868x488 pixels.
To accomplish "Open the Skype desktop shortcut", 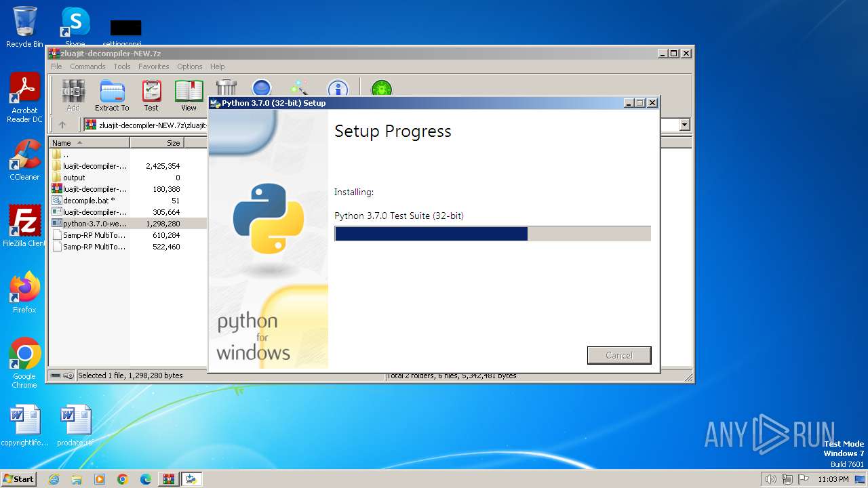I will pyautogui.click(x=75, y=27).
